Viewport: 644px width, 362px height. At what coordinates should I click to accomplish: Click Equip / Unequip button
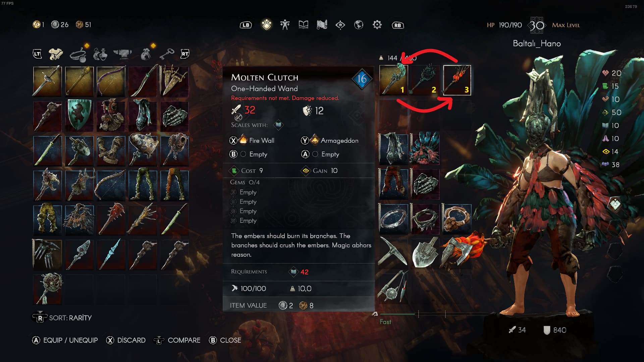[65, 340]
